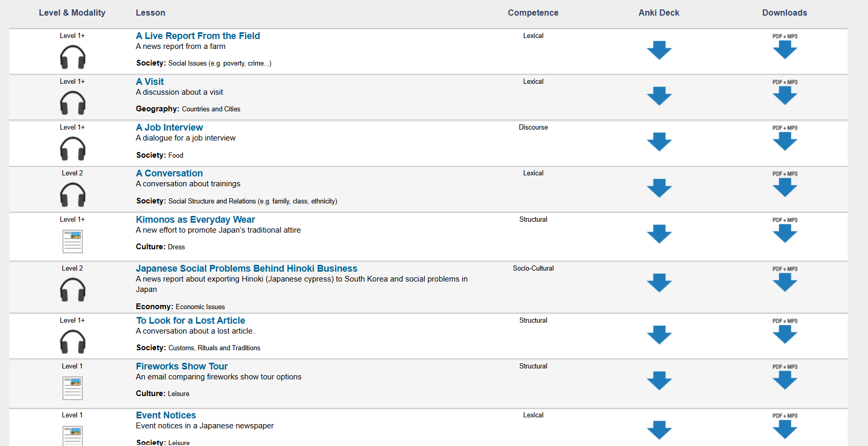This screenshot has width=868, height=446.
Task: Click 'Culture: Dress' topic text
Action: coord(160,247)
